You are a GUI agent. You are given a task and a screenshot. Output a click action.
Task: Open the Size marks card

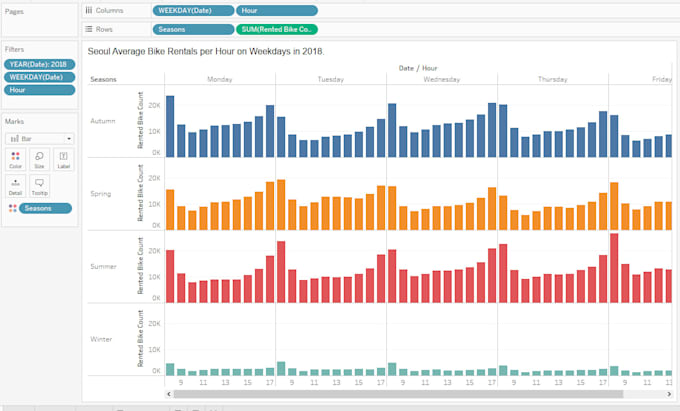(39, 159)
